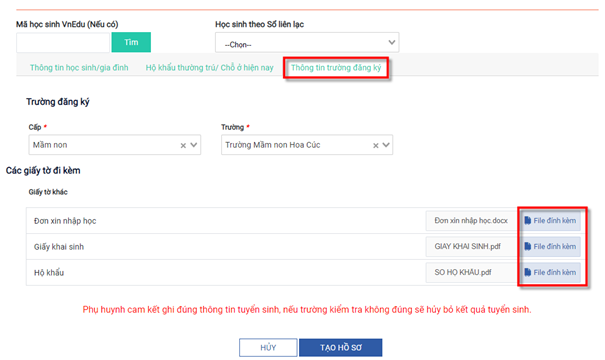Click the TẠO HỒ SƠ button

coord(341,348)
